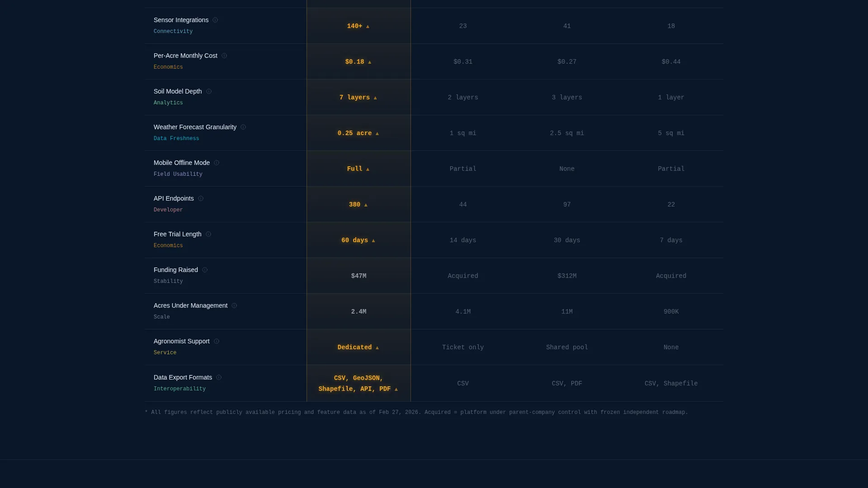This screenshot has width=868, height=488.
Task: Click the $312M funding raised cell
Action: (567, 276)
